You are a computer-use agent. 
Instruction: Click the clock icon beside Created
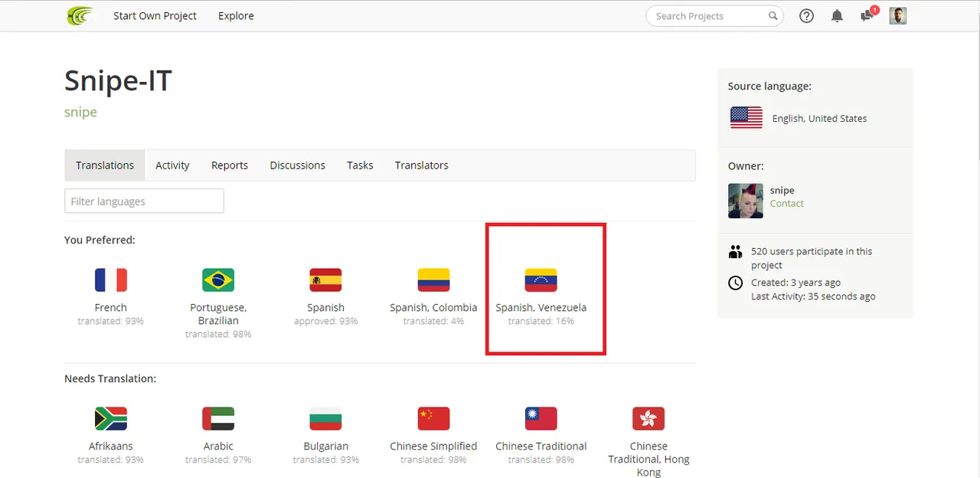coord(736,283)
